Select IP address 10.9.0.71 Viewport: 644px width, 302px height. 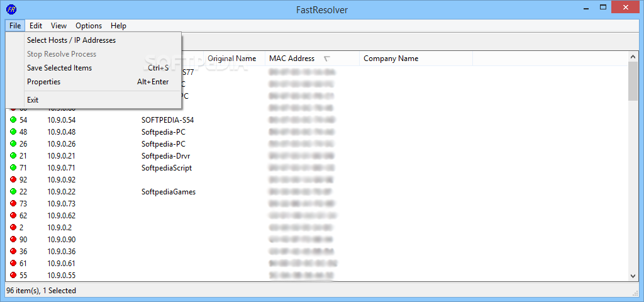(62, 167)
